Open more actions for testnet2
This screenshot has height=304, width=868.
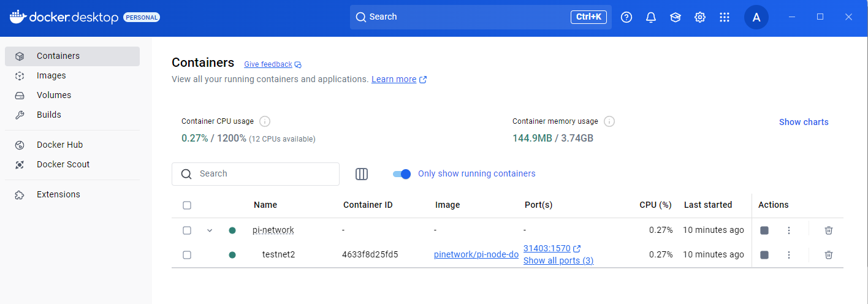[x=789, y=255]
